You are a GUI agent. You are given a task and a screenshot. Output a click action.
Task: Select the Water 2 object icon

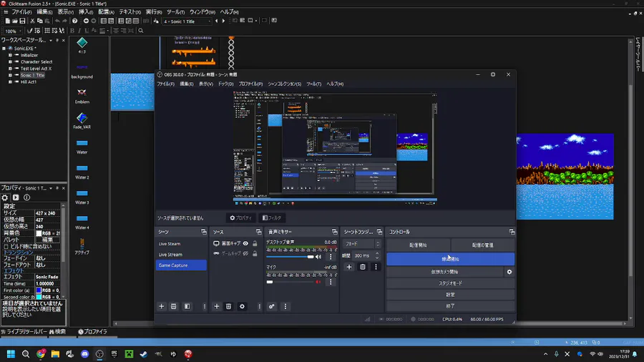(82, 168)
